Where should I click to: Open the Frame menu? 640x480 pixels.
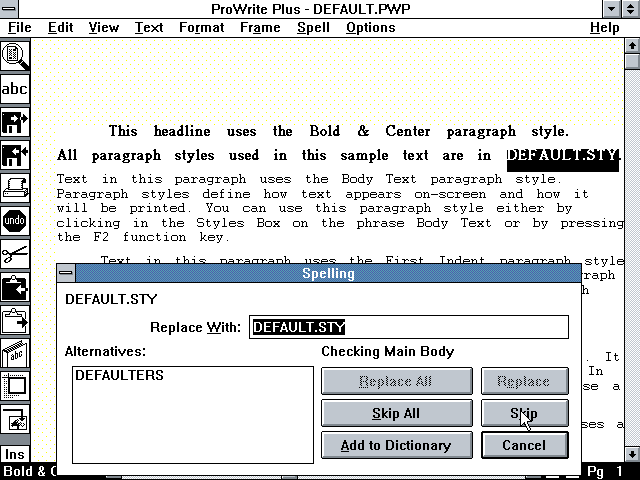[x=260, y=27]
